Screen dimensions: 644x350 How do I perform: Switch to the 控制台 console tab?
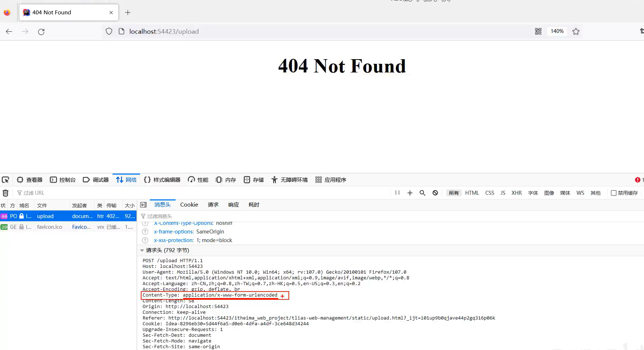63,180
